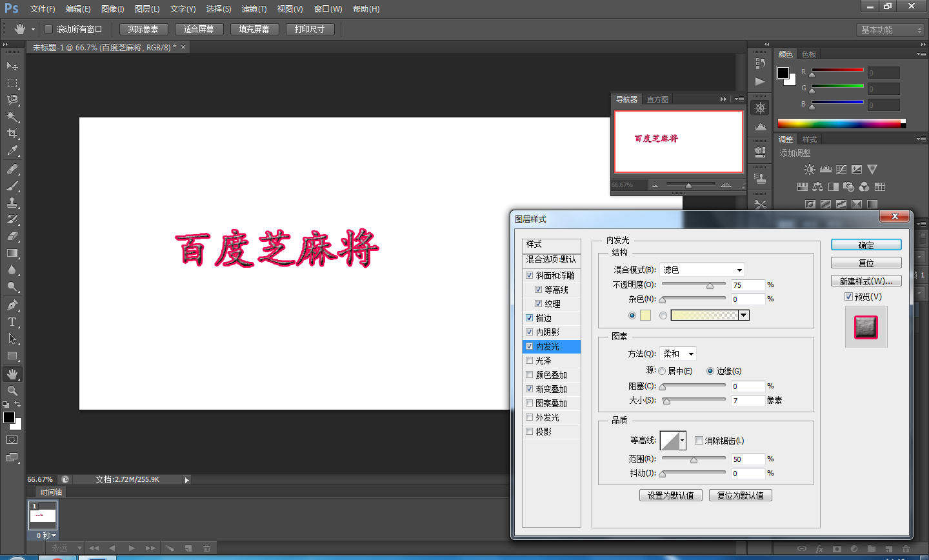Viewport: 929px width, 560px height.
Task: Select 居中 source radio button
Action: coord(662,371)
